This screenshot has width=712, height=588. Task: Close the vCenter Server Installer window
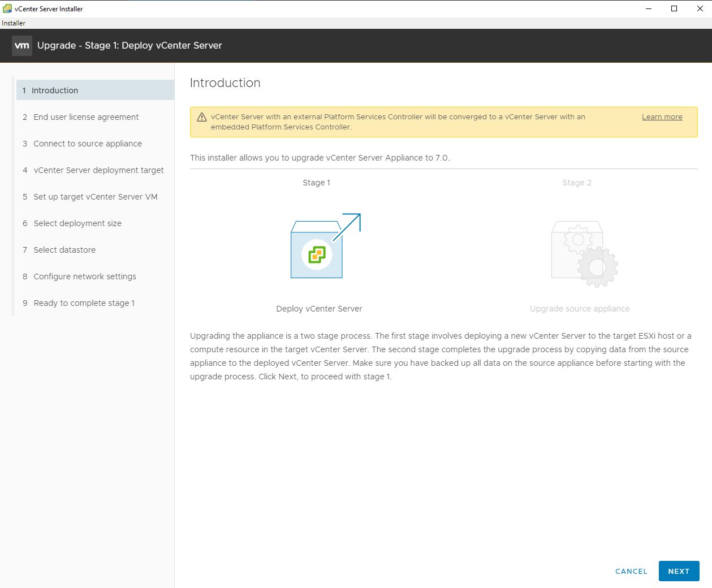click(700, 8)
